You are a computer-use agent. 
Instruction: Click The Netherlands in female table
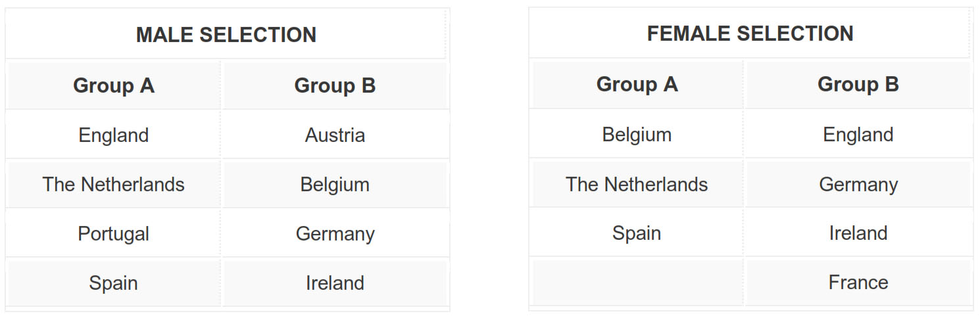637,184
